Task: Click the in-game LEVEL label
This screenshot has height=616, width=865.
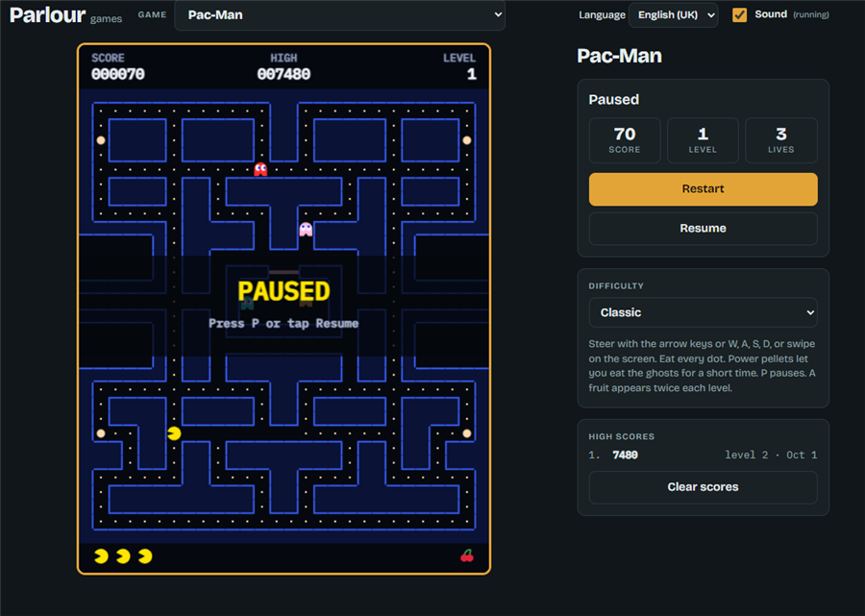Action: point(459,58)
